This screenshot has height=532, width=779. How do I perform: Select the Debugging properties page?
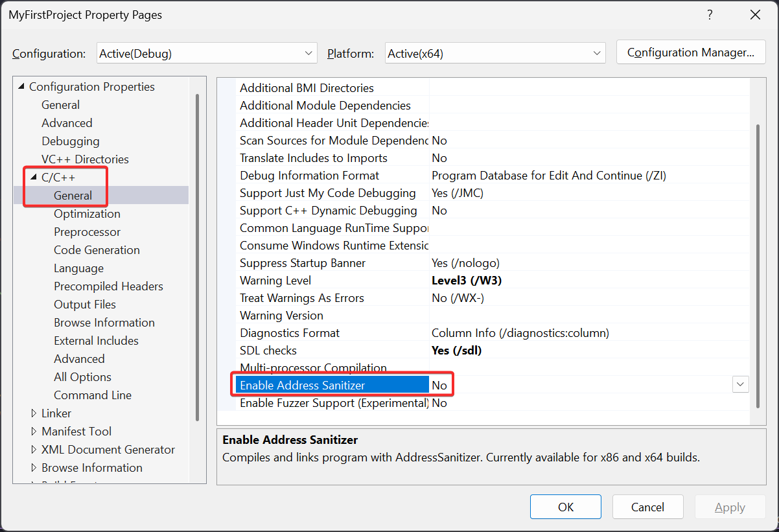point(71,141)
